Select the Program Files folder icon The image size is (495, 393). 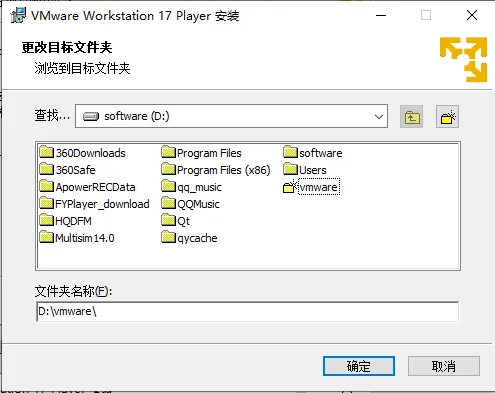[168, 152]
